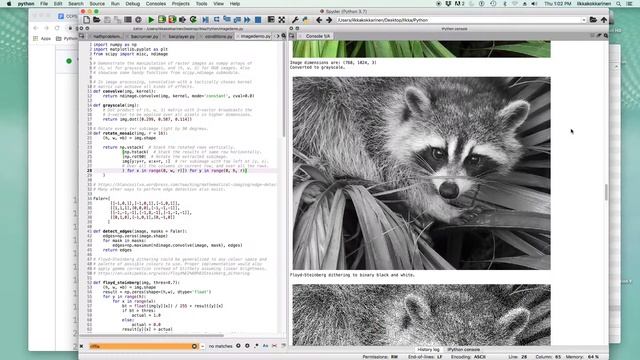Image resolution: width=640 pixels, height=360 pixels.
Task: Toggle whole words option in find bar
Action: coord(274,346)
